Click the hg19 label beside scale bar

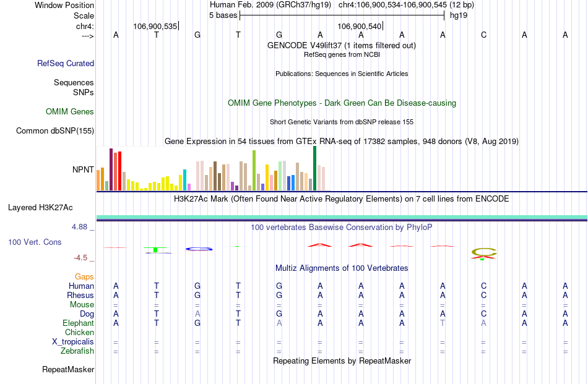coord(459,15)
